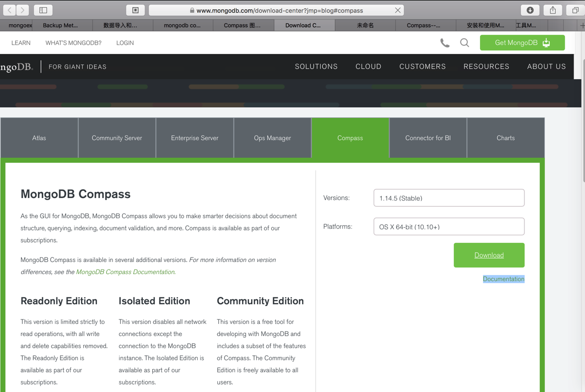The height and width of the screenshot is (392, 585).
Task: Select the Enterprise Server tab
Action: pyautogui.click(x=195, y=138)
